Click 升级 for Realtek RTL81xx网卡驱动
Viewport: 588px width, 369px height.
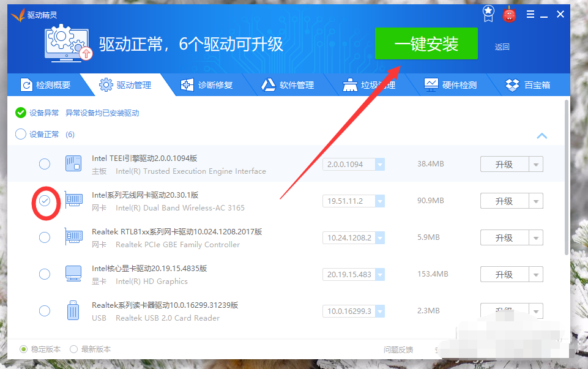504,238
